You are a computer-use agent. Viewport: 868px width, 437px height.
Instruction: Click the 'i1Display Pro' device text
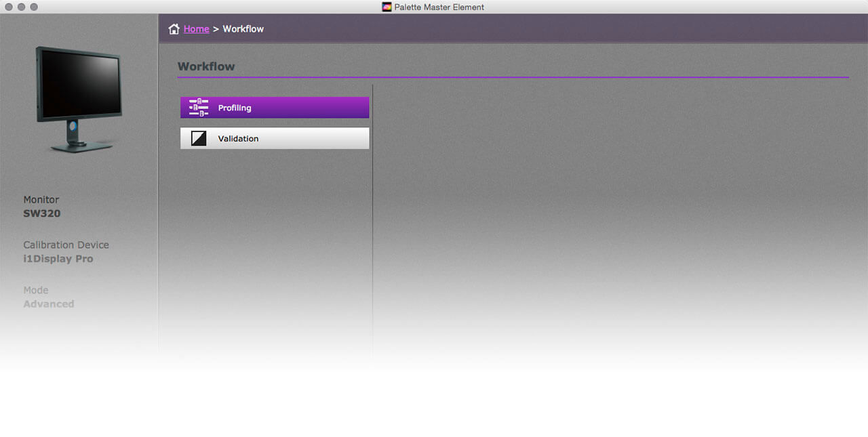58,259
